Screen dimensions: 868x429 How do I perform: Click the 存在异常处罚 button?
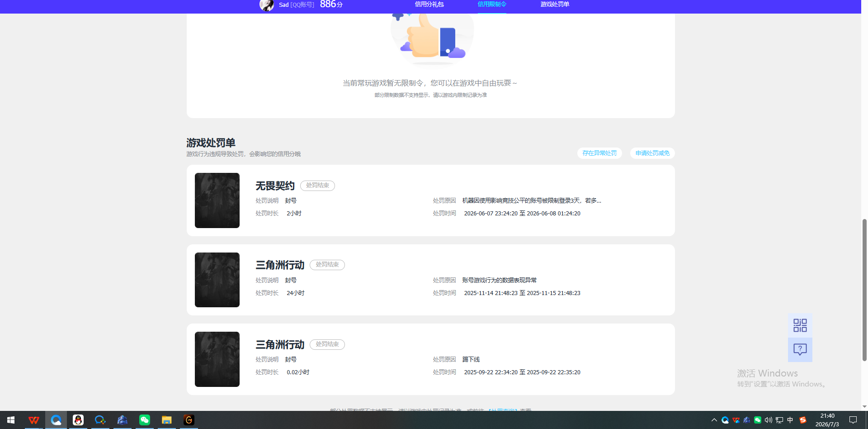click(x=599, y=153)
